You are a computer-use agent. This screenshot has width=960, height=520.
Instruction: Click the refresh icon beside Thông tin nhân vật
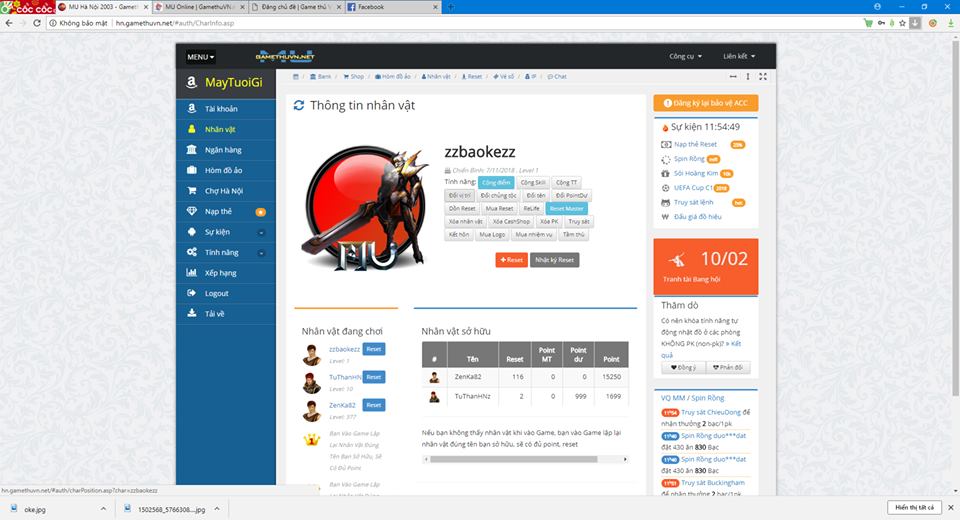click(299, 105)
